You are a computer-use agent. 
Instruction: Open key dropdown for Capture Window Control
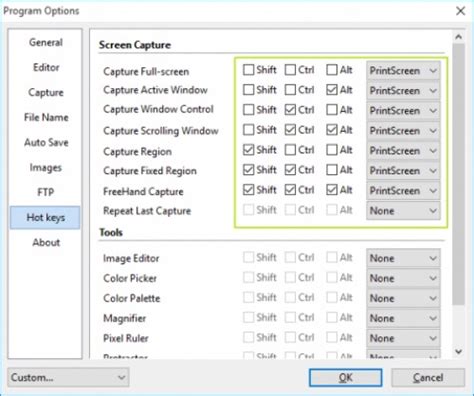click(x=403, y=111)
